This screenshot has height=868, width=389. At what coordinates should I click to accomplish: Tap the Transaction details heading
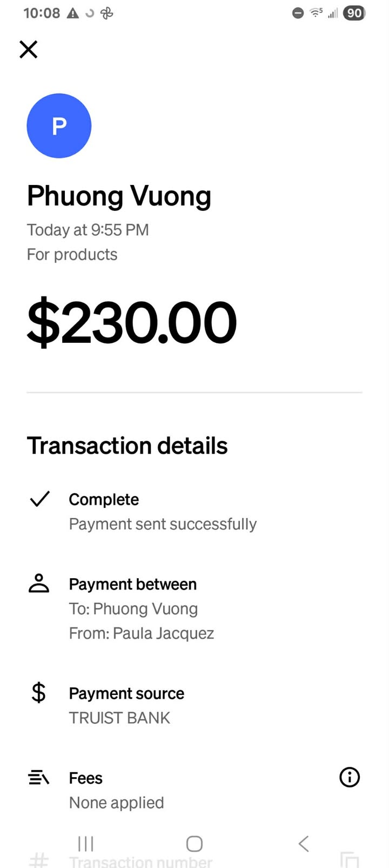[127, 446]
